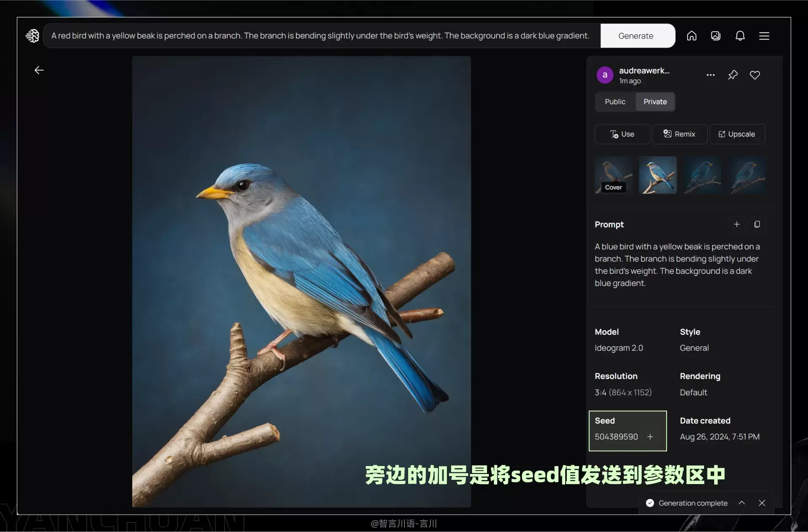Screen dimensions: 808x532
Task: Click the Default rendering value
Action: click(693, 392)
